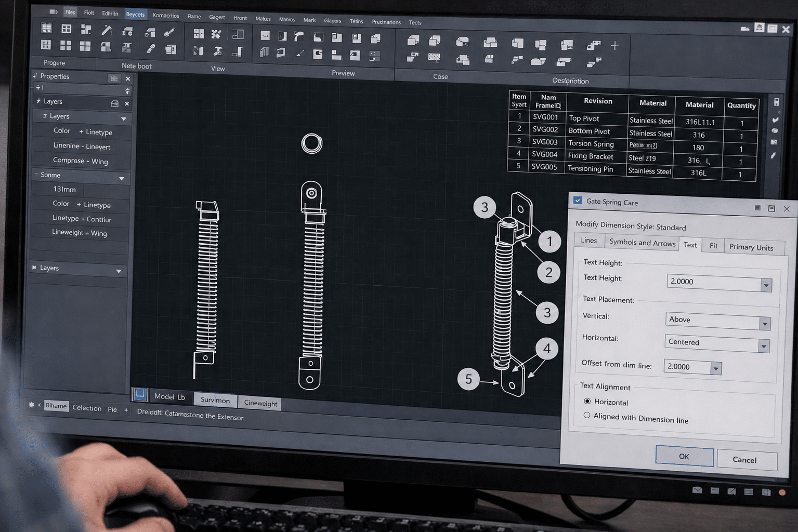Switch to the Fit tab
Image resolution: width=798 pixels, height=532 pixels.
click(x=713, y=246)
